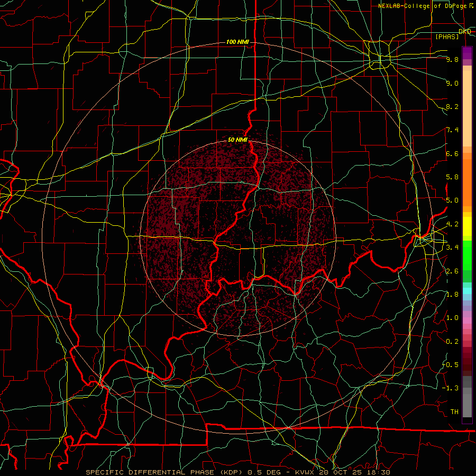
Task: Click the 0.2 value on the color scale
Action: 452,342
